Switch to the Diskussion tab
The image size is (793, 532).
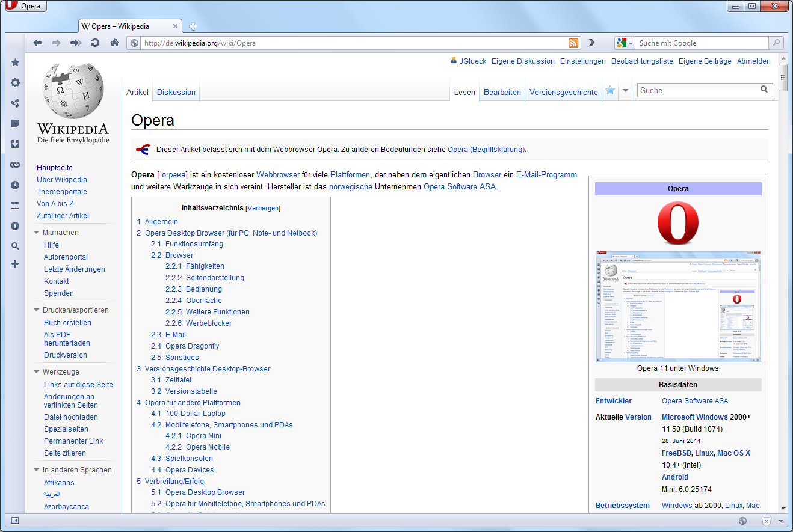(x=176, y=92)
